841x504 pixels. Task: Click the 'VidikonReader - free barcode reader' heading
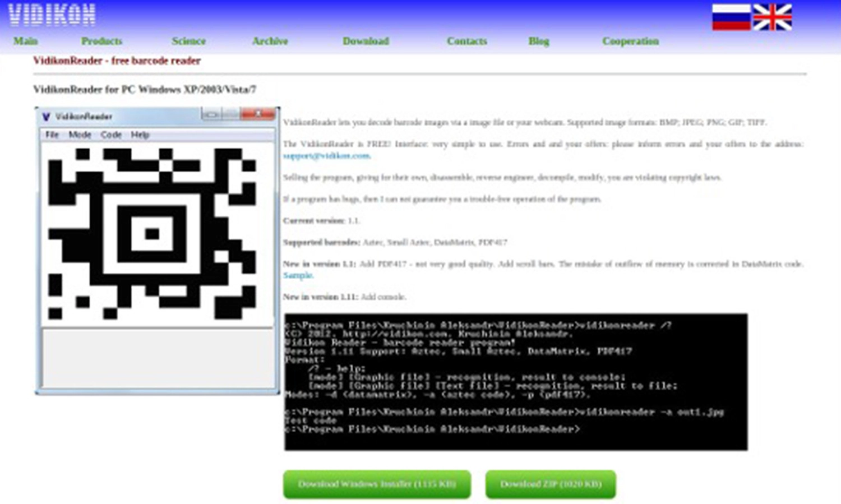click(x=117, y=61)
